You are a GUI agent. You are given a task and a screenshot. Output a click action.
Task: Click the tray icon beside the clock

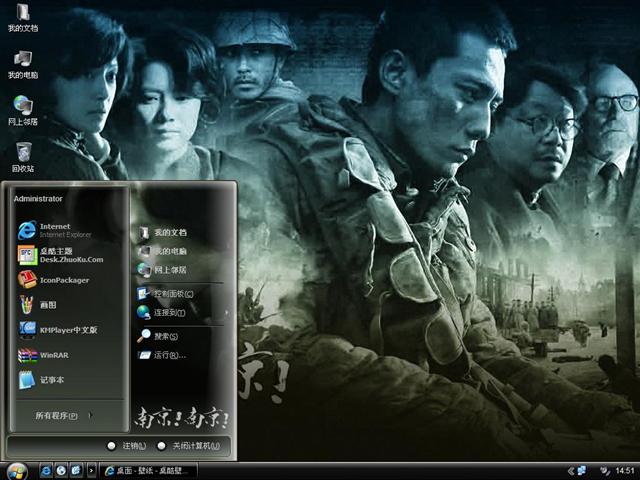605,471
